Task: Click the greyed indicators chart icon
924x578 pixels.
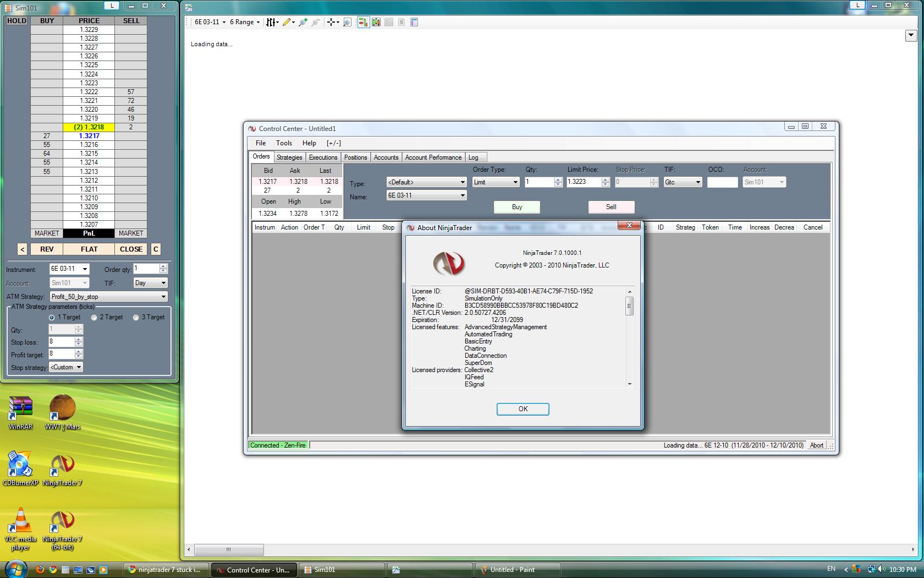Action: click(x=389, y=22)
